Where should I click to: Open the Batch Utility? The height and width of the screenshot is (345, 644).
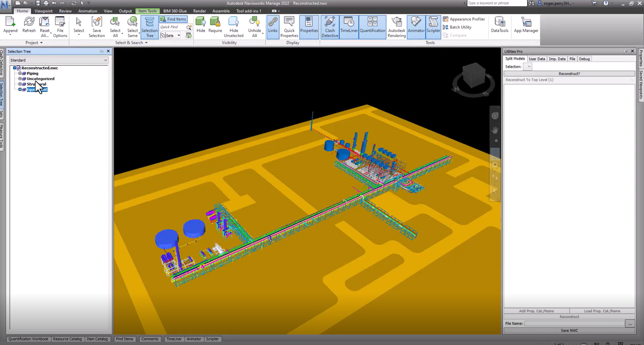point(457,27)
